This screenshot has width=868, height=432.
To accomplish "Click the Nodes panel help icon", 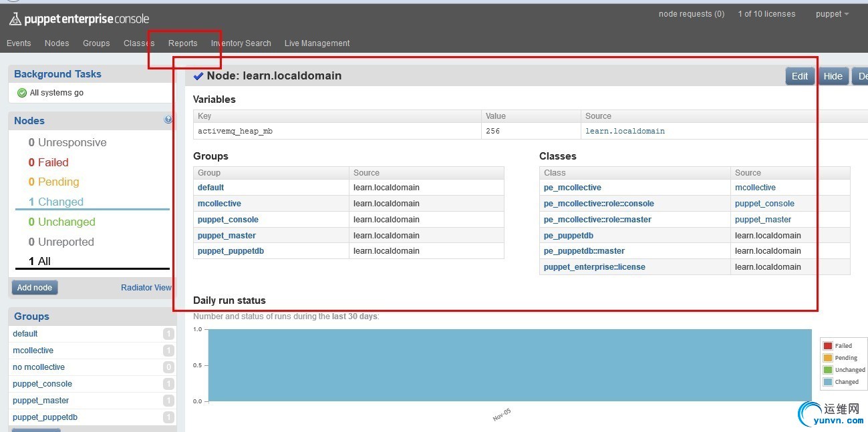I will pyautogui.click(x=168, y=120).
